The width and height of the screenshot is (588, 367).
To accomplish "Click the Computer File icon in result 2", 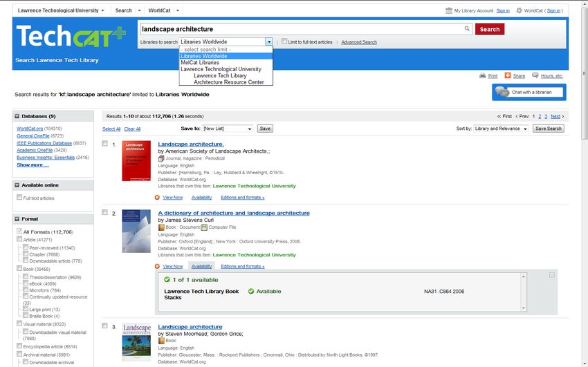I will click(204, 227).
